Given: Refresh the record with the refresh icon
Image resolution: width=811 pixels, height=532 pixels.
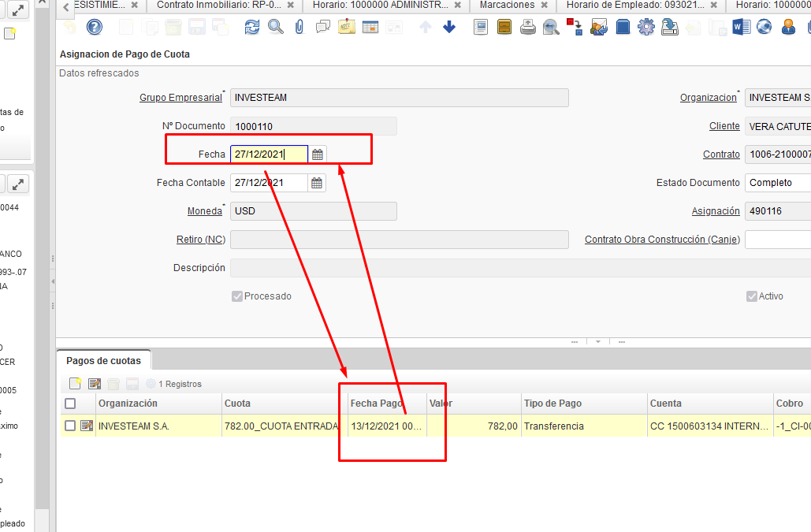Looking at the screenshot, I should click(251, 28).
